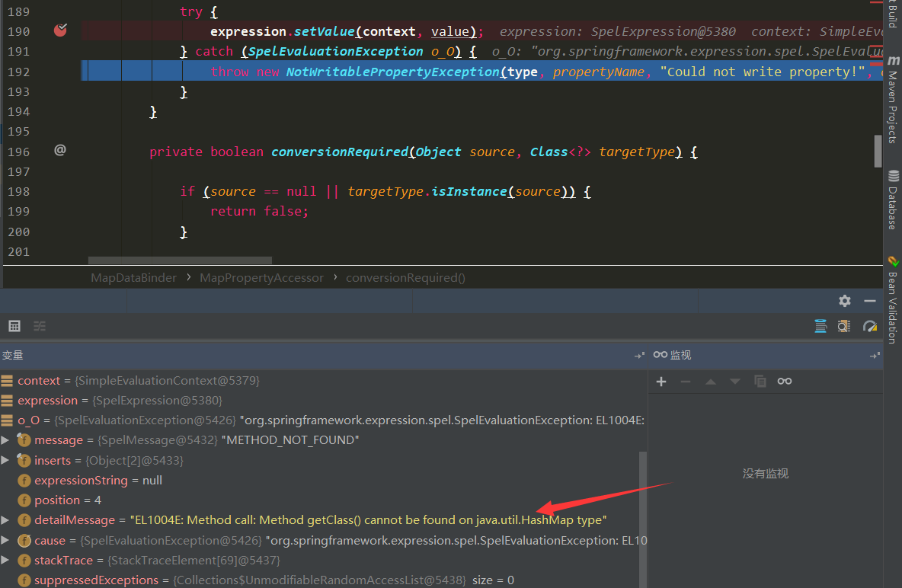Click SpelEvaluationException in catch clause

coord(335,52)
